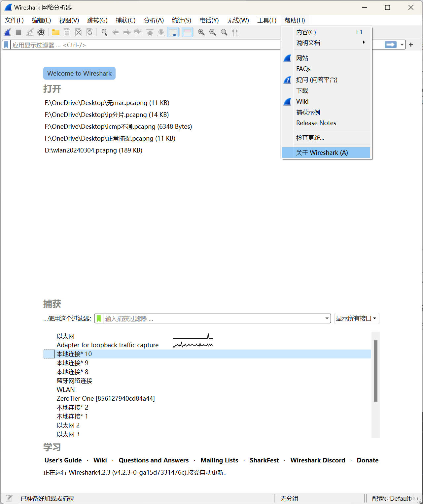Click the capture filter bookmark icon
The height and width of the screenshot is (504, 423).
pos(99,319)
